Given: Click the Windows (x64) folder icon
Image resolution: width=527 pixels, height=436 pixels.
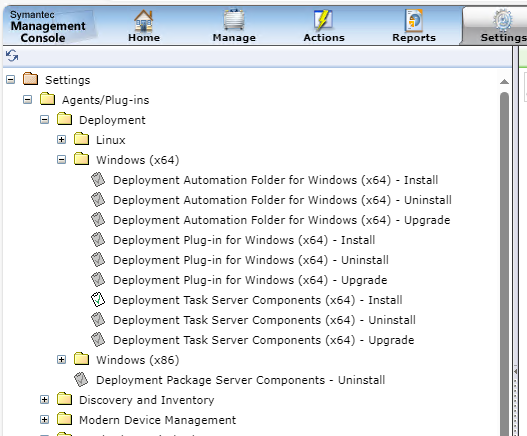Looking at the screenshot, I should point(82,159).
